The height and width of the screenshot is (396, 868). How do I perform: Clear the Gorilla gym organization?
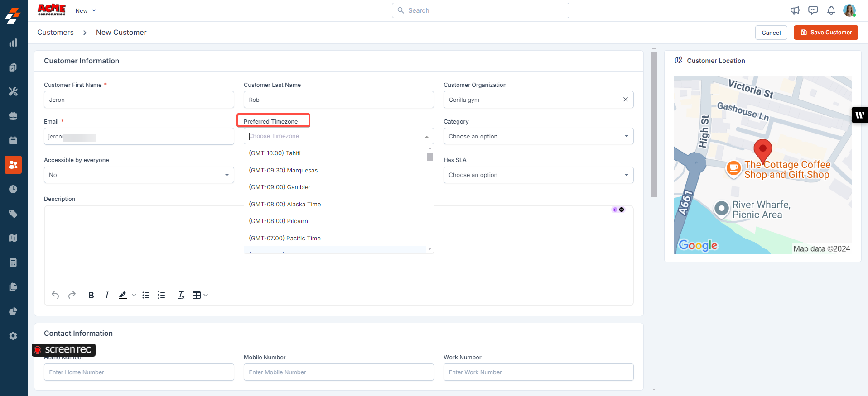[625, 100]
